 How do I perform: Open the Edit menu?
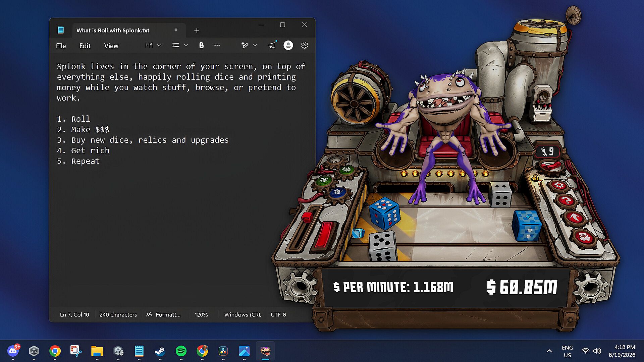[85, 46]
